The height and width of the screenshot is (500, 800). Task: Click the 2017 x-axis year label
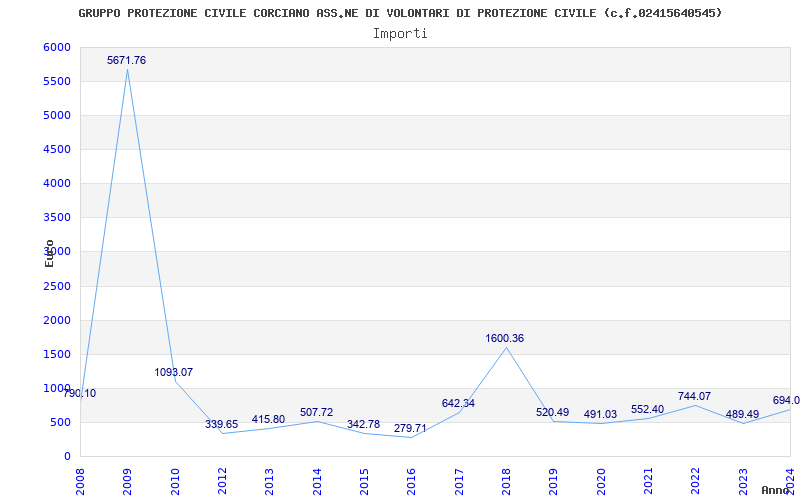(459, 481)
